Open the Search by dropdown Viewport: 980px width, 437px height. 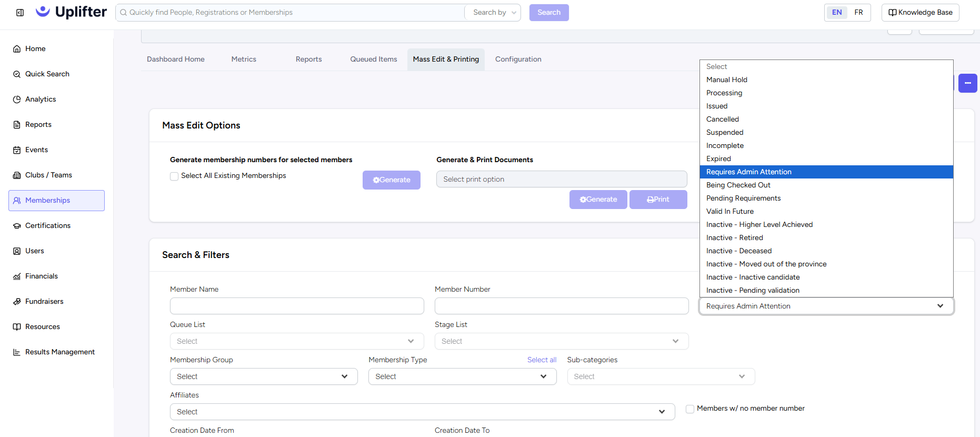(493, 13)
